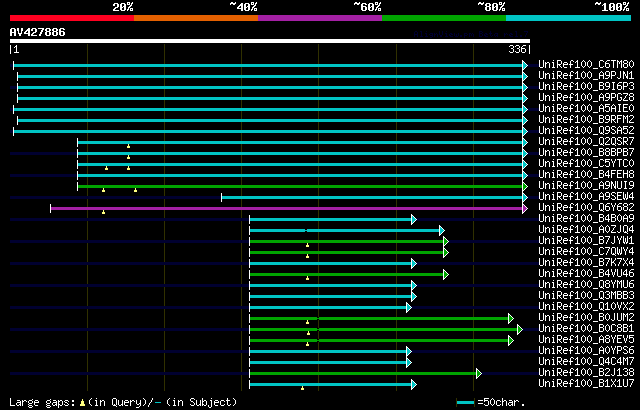640x410 pixels.
Task: Click the purple Q6Y682 alignment bar
Action: coord(287,208)
